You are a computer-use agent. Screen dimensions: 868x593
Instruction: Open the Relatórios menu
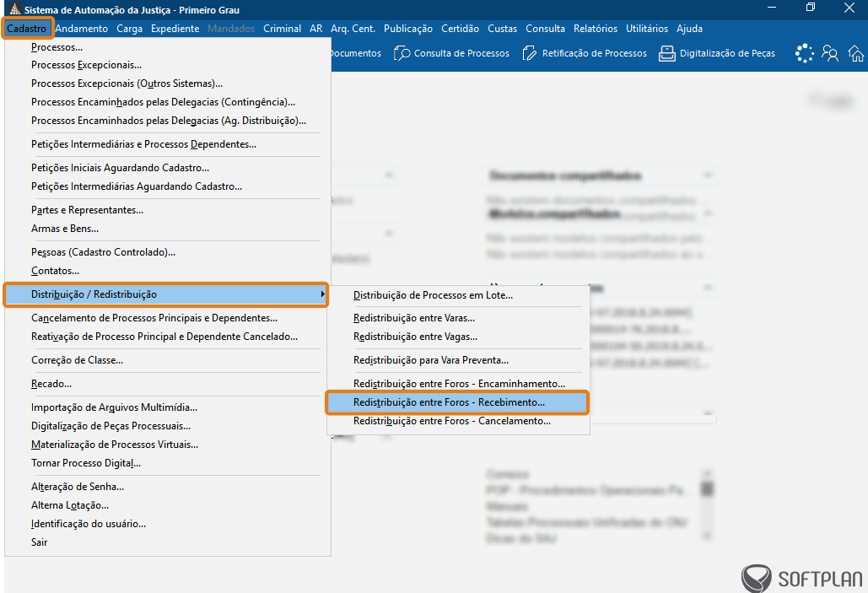596,28
